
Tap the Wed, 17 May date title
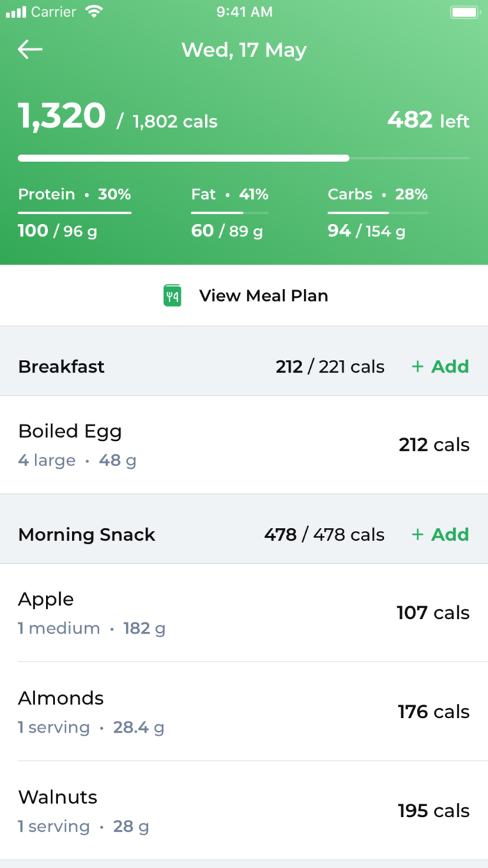tap(244, 50)
